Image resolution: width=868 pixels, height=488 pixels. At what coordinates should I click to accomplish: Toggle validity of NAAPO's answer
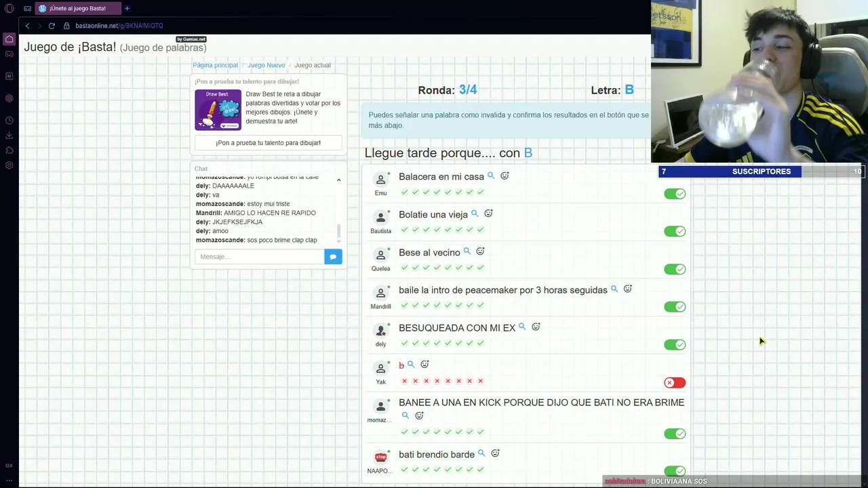pos(675,471)
